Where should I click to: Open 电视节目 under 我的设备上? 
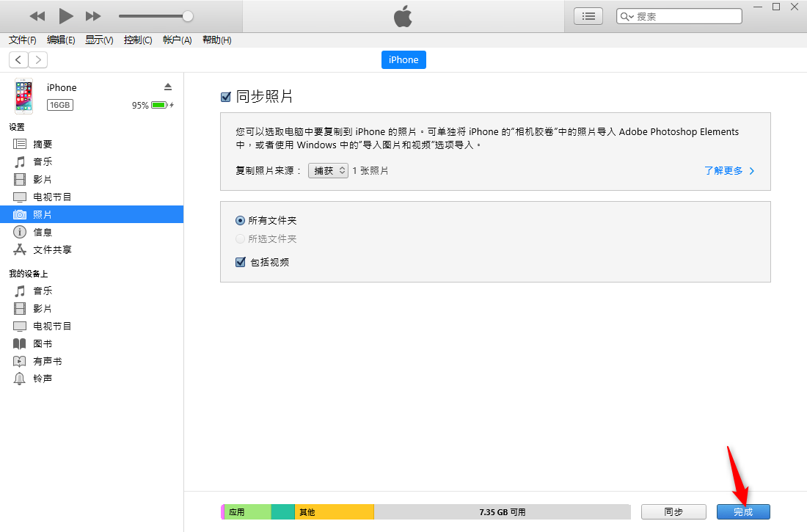(x=92, y=326)
